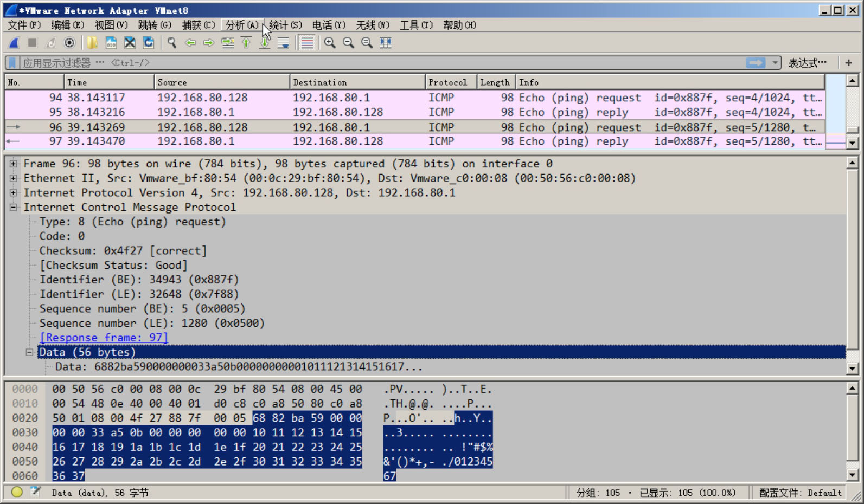This screenshot has height=504, width=864.
Task: Follow the Response frame: 97 link
Action: pos(104,338)
